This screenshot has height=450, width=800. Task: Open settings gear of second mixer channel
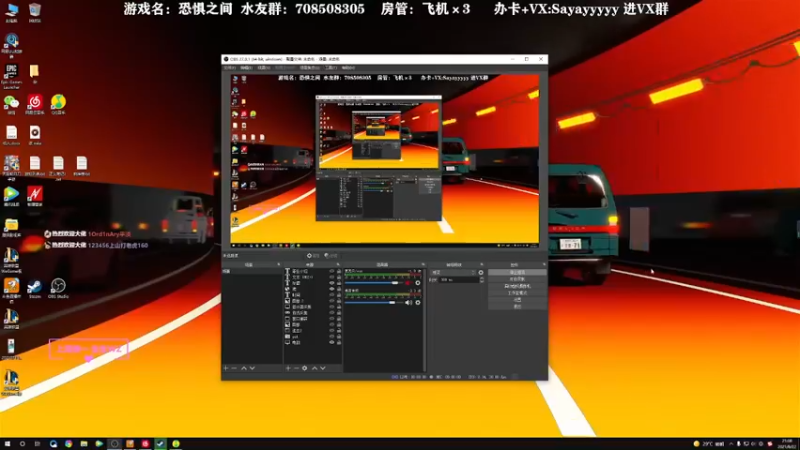coord(417,303)
